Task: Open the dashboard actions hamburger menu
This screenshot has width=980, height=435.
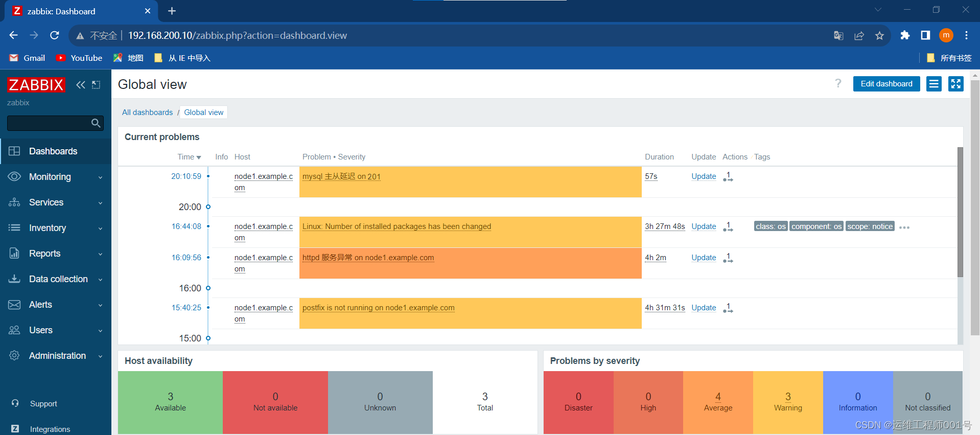Action: (x=934, y=84)
